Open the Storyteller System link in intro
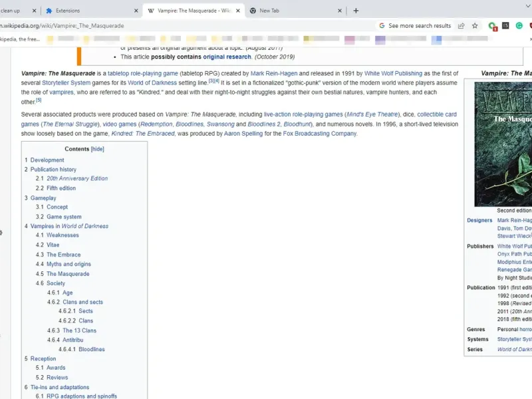 [66, 82]
